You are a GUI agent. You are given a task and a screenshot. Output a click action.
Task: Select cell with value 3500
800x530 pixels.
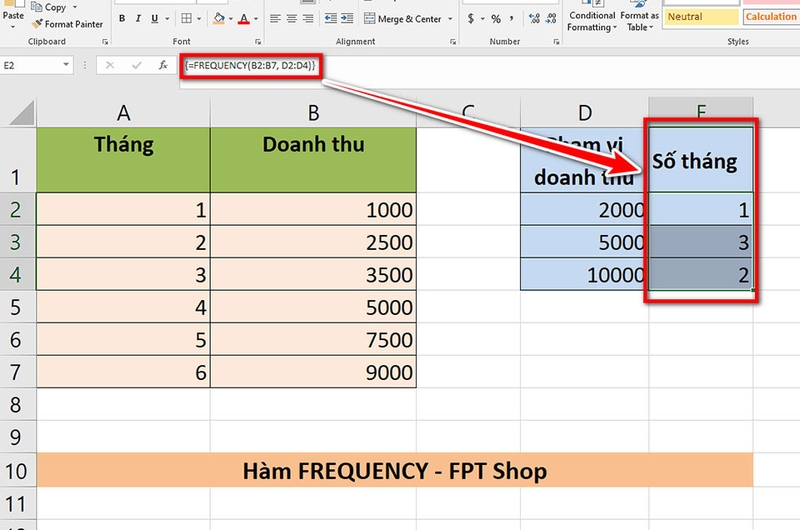pyautogui.click(x=313, y=274)
